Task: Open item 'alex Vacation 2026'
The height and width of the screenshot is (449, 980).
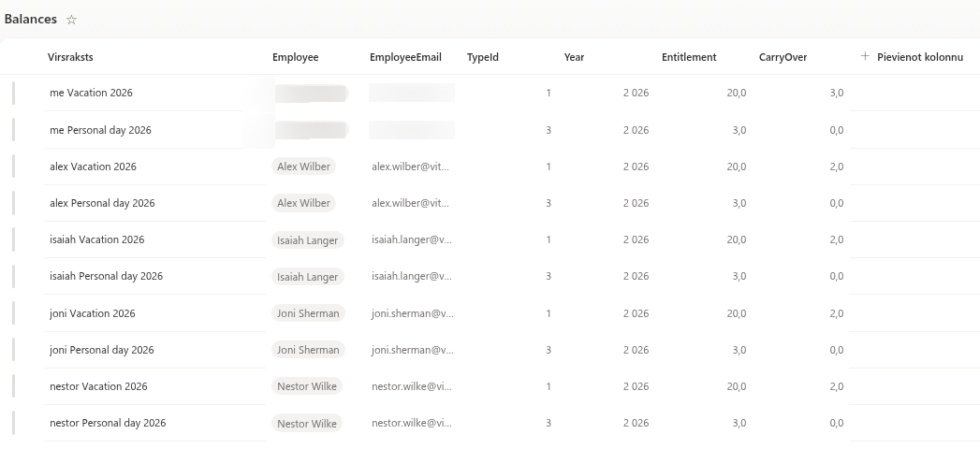Action: (x=93, y=167)
